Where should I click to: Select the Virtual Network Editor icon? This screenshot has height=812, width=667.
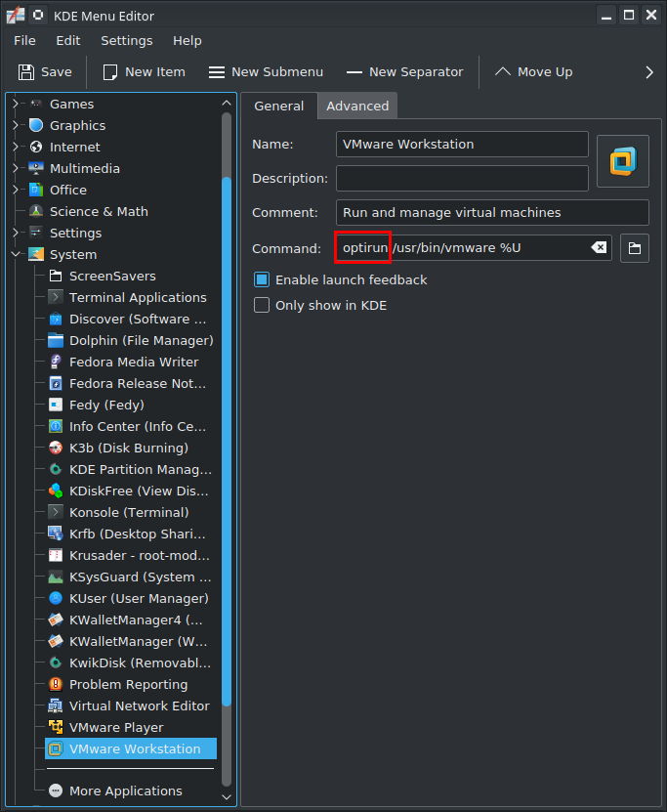(56, 705)
